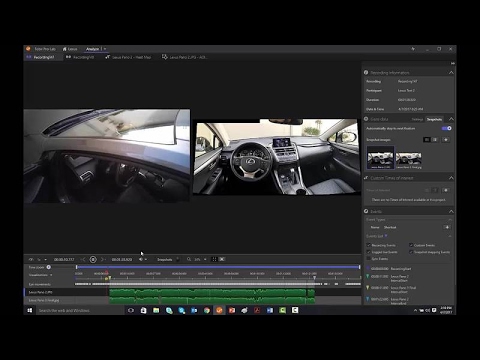This screenshot has height=360, width=480.
Task: Collapse the Custom Times of Interest section
Action: tap(451, 178)
